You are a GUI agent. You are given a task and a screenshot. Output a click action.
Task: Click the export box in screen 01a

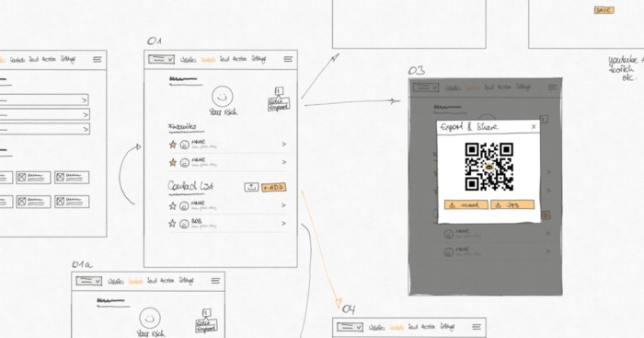[206, 326]
